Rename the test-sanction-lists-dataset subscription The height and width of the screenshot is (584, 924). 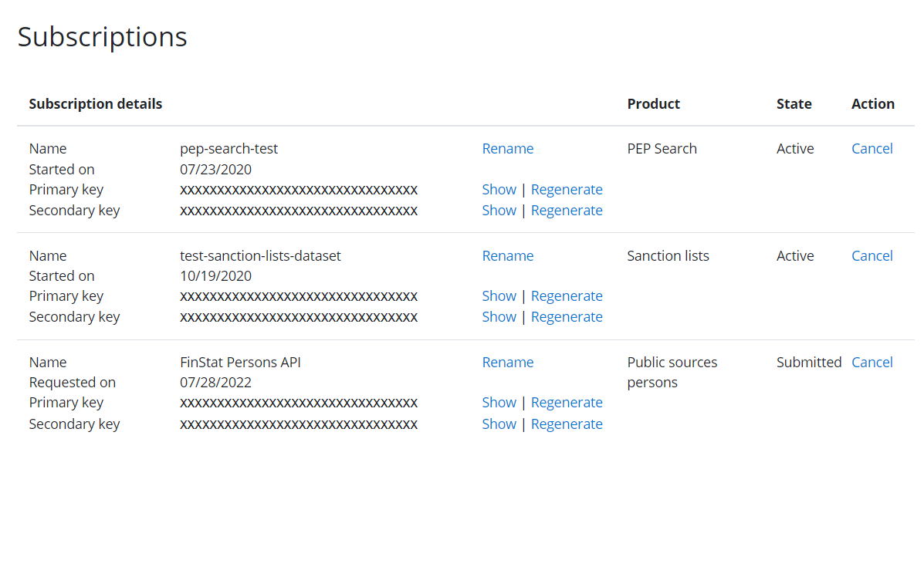pos(507,256)
